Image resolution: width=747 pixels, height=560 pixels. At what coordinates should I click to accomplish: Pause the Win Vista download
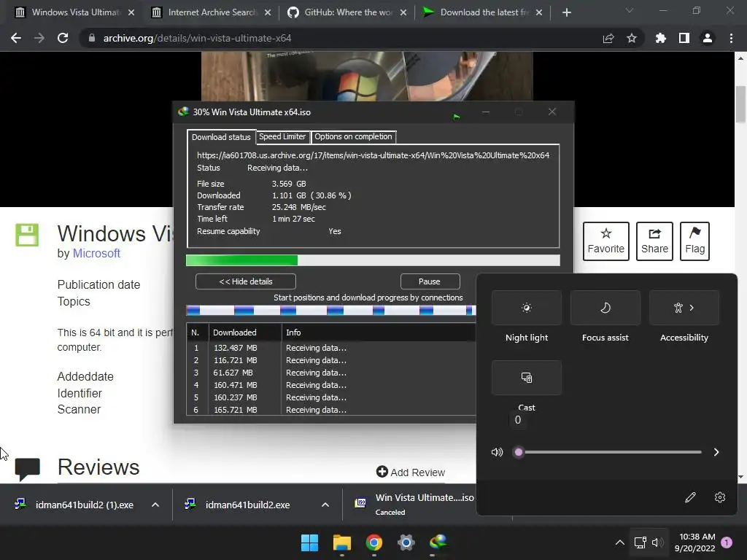(x=429, y=281)
